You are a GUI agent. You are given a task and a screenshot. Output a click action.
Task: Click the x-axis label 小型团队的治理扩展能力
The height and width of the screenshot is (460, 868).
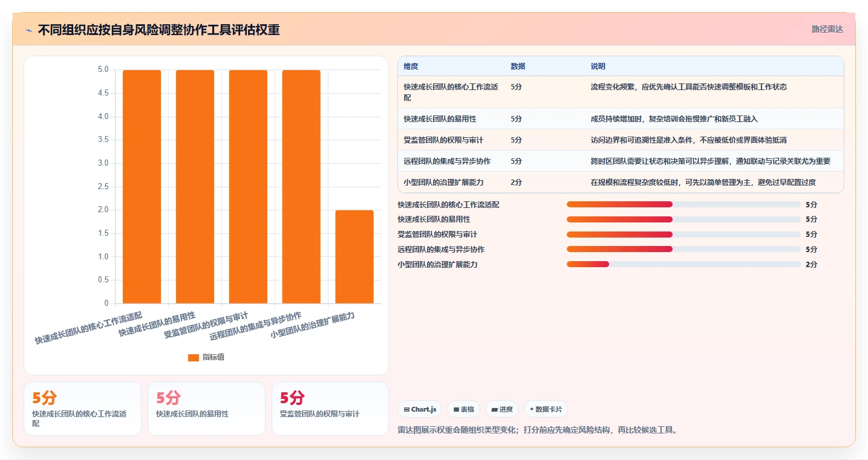[x=312, y=326]
